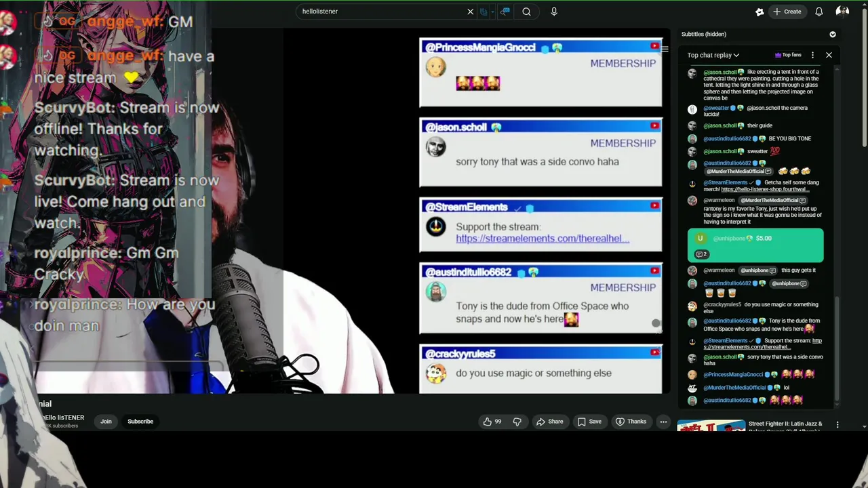The image size is (868, 488).
Task: Click the $5.00 super chat from @unhipbone
Action: pos(755,245)
